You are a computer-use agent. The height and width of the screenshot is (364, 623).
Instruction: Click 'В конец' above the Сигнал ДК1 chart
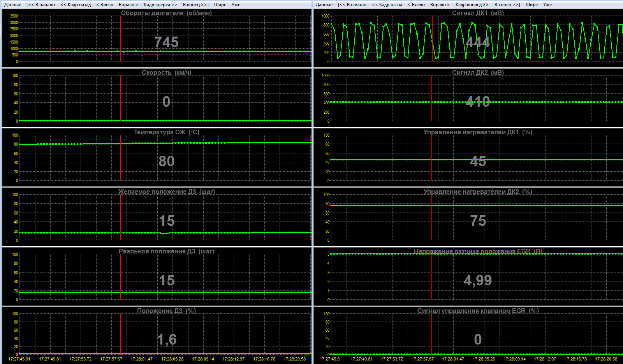(x=507, y=5)
